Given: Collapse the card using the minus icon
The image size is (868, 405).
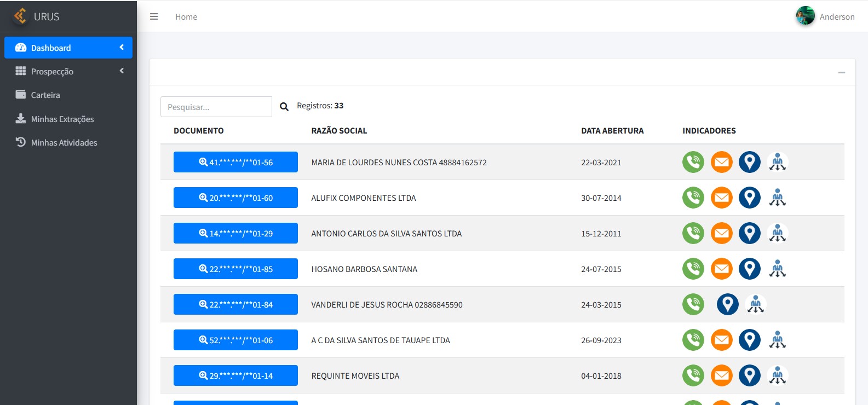Looking at the screenshot, I should click(841, 72).
